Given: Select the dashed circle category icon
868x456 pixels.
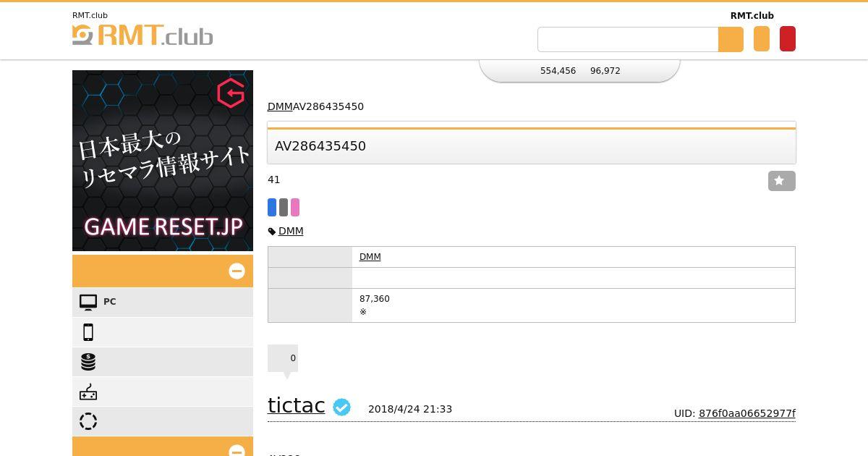Looking at the screenshot, I should pos(88,421).
